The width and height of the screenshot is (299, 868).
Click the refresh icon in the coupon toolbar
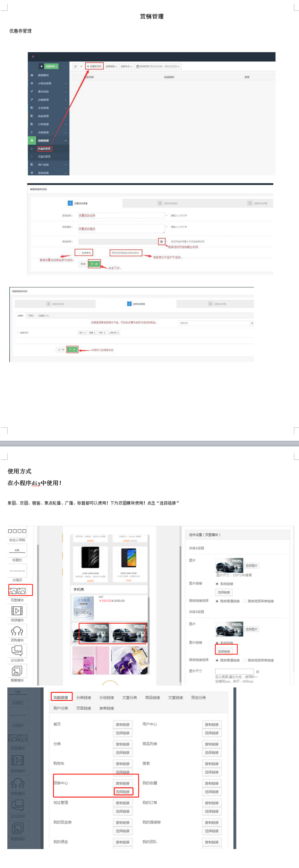[x=75, y=66]
